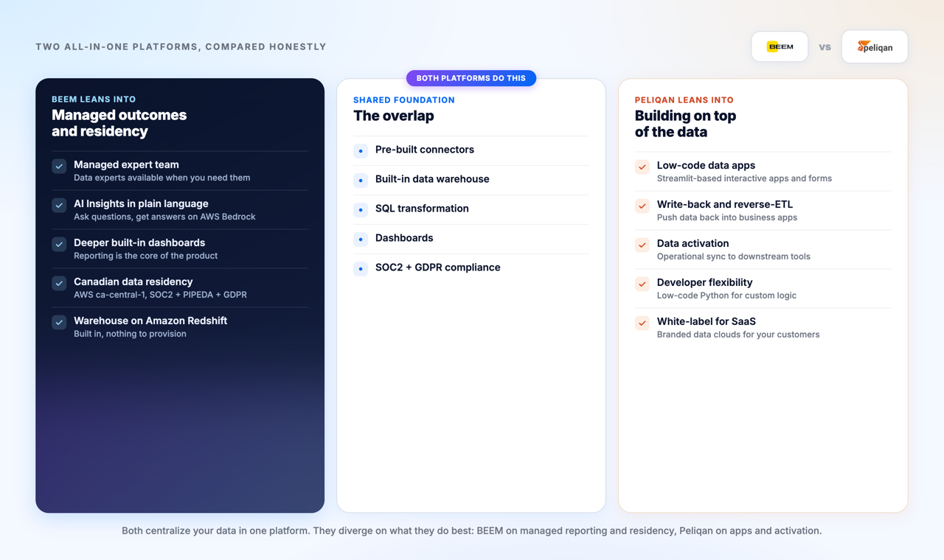Click the orange check beside Developer flexibility
The width and height of the screenshot is (944, 560).
pos(642,284)
